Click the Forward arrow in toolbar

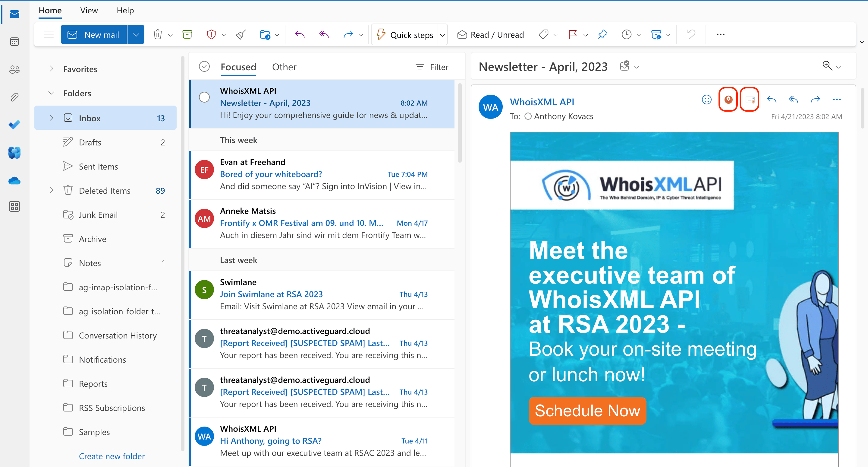[348, 34]
